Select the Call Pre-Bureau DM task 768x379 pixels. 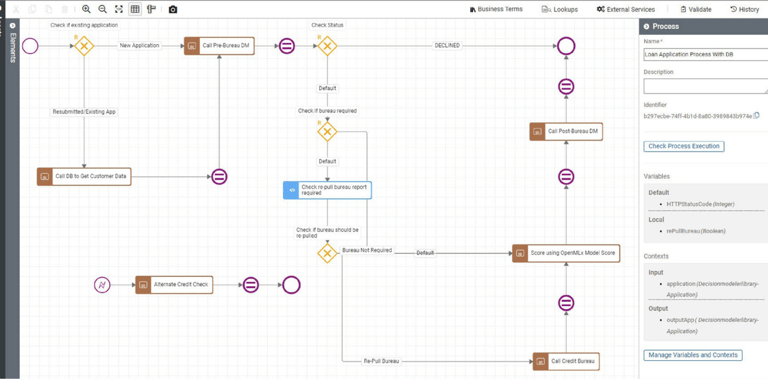219,46
